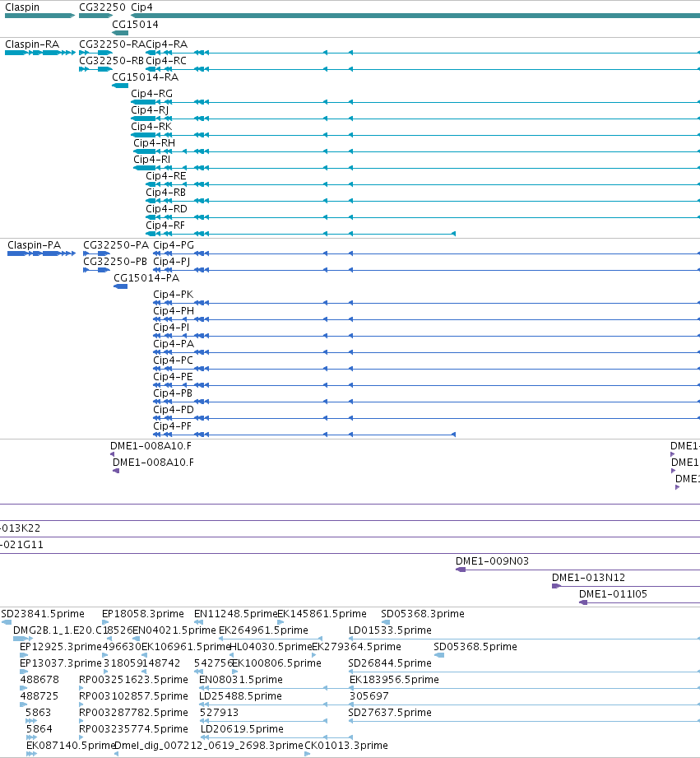Viewport: 700px width, 758px height.
Task: Select the Cip4-PJ protein label
Action: coord(171,262)
